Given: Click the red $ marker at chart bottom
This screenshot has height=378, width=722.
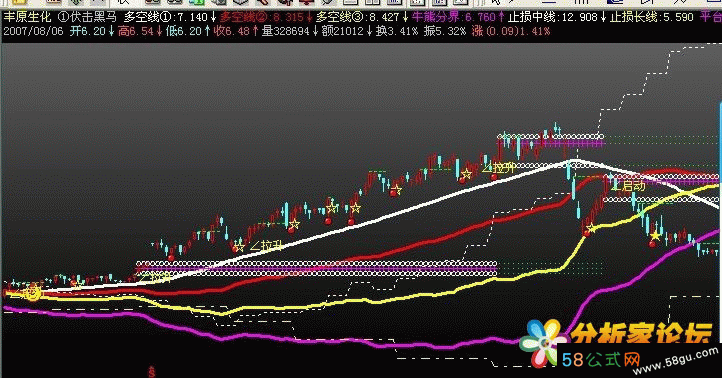Looking at the screenshot, I should (x=151, y=371).
